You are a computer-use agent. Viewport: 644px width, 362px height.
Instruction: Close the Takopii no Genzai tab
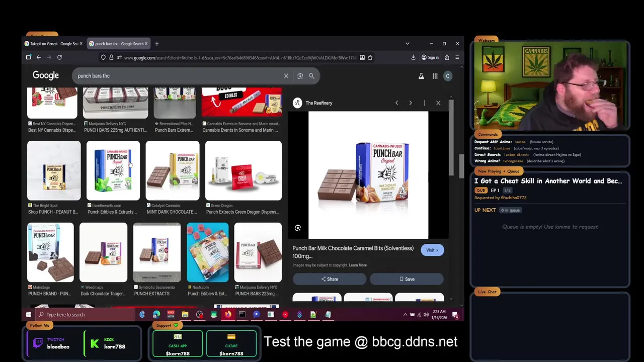[82, 44]
